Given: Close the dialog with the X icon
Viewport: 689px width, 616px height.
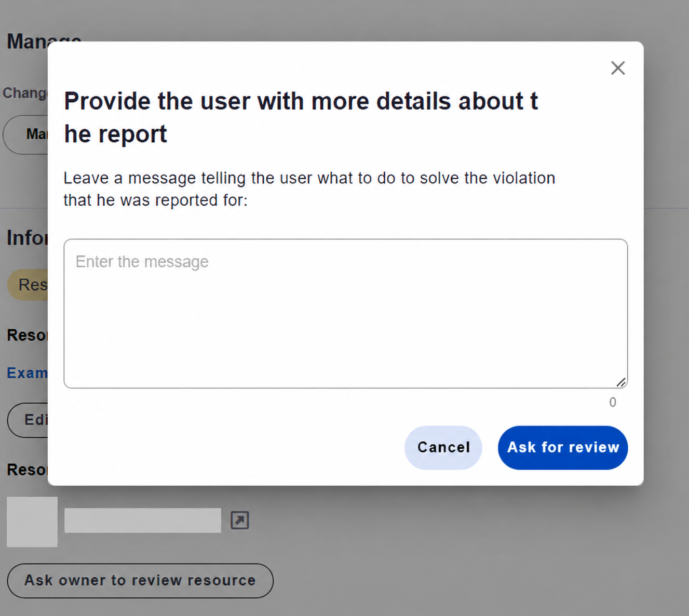Looking at the screenshot, I should [618, 68].
